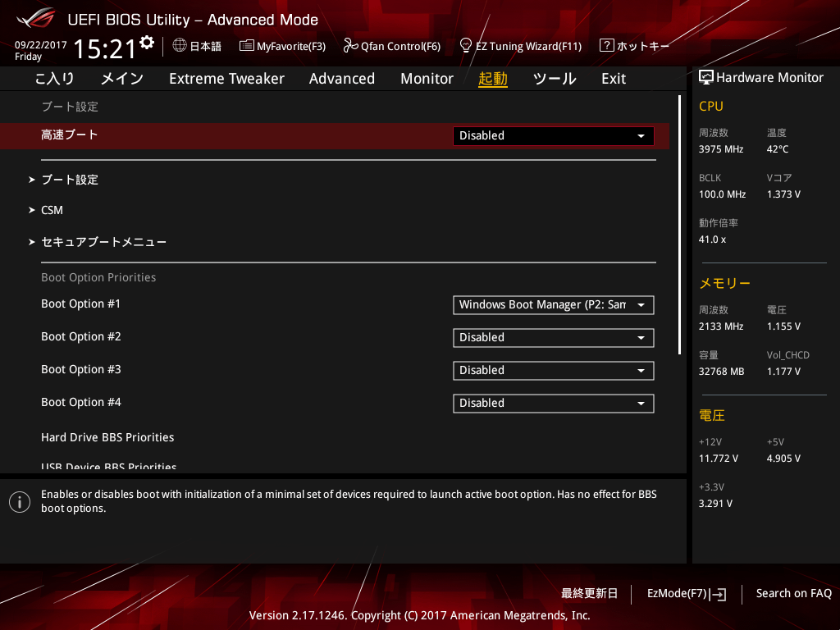Open the Boot Option #1 dropdown
Viewport: 840px width, 630px height.
tap(554, 305)
